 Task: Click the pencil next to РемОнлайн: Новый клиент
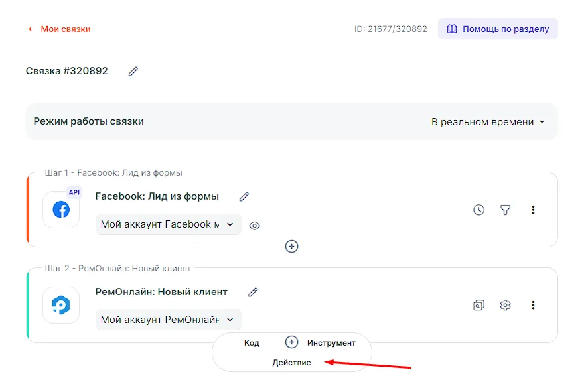(253, 292)
